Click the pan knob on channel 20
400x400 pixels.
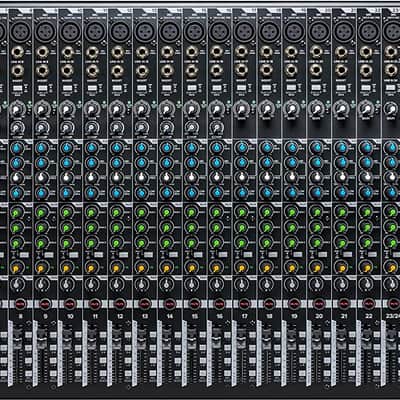[317, 284]
